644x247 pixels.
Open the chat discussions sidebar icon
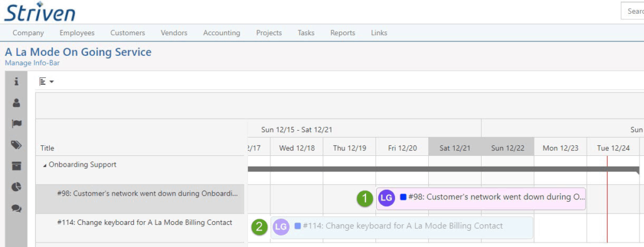pyautogui.click(x=16, y=209)
